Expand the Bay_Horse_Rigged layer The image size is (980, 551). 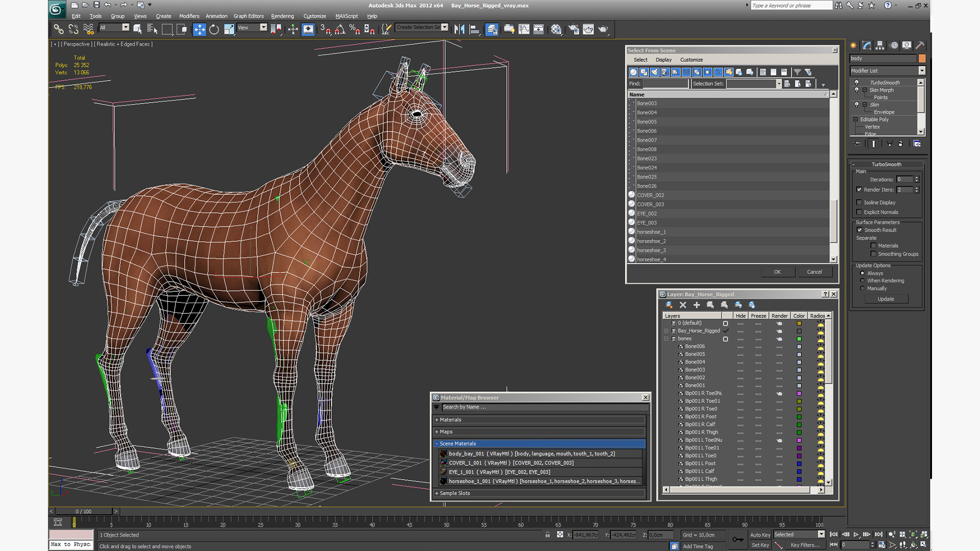point(666,331)
